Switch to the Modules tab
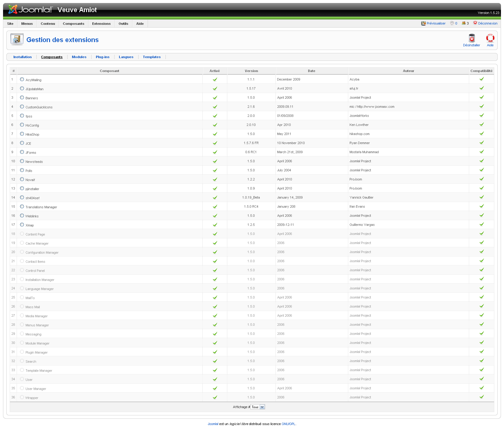504x429 pixels. [79, 57]
